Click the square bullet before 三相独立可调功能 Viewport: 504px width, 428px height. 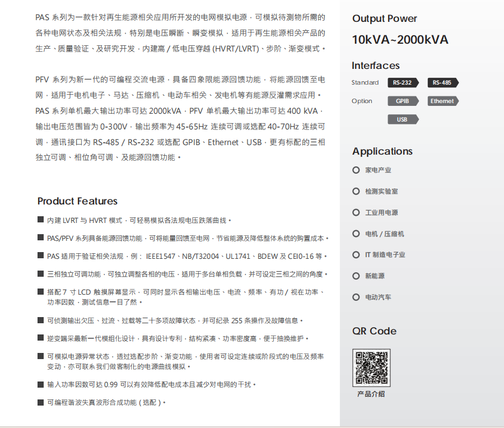(41, 274)
